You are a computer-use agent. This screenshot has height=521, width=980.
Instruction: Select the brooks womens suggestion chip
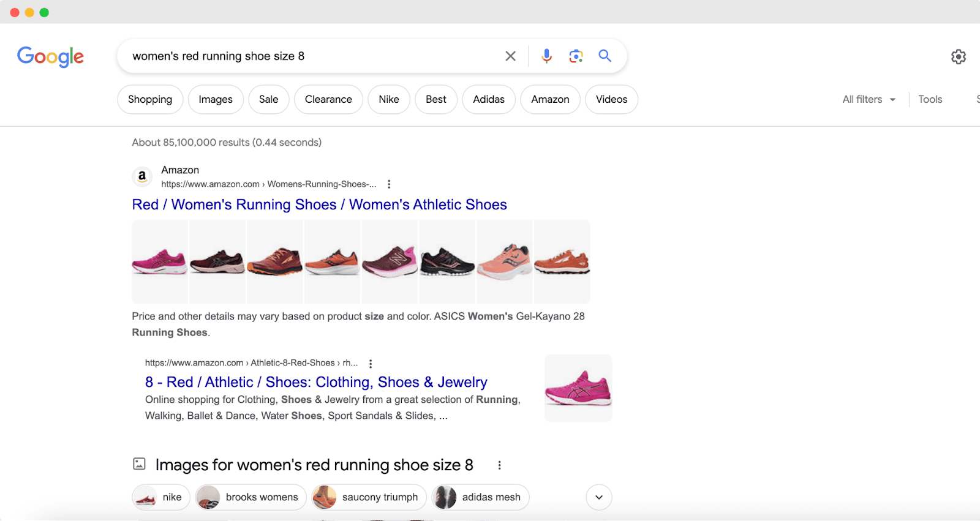pos(251,497)
